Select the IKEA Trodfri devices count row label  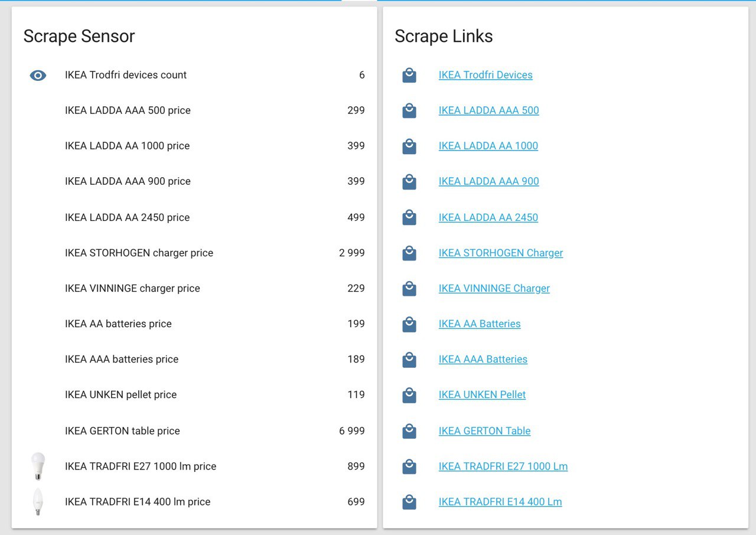(126, 75)
